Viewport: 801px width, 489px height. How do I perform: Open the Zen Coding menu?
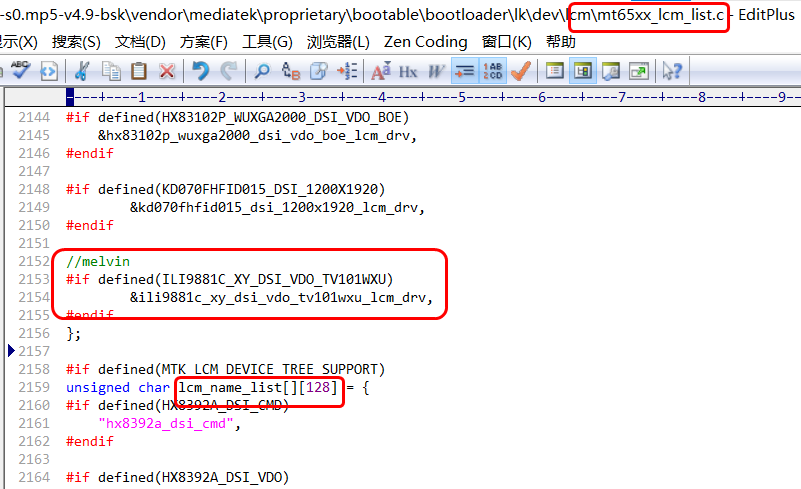[x=425, y=42]
